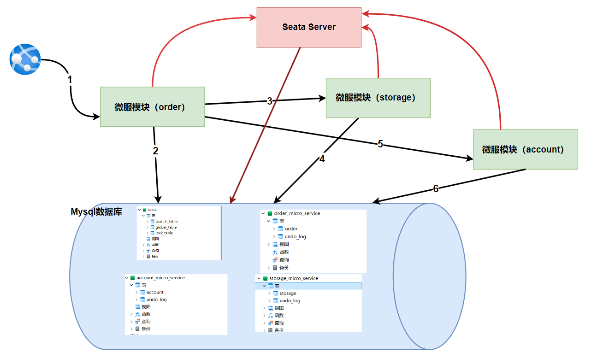
Task: Select the undo_log table in order_micro_service
Action: pos(295,237)
